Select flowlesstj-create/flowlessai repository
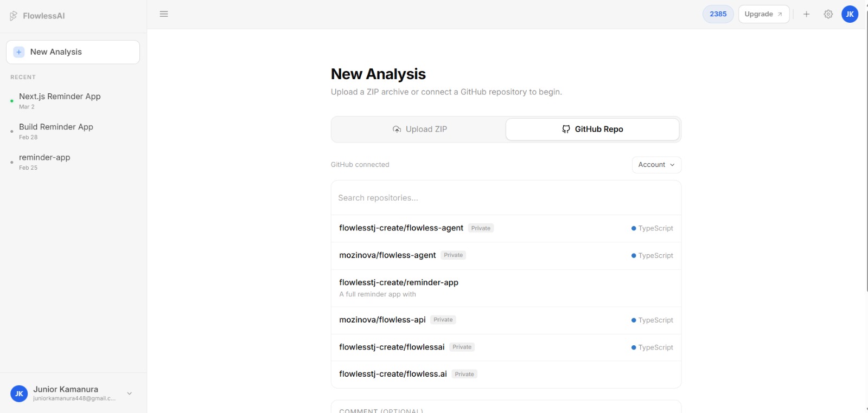 [506, 347]
